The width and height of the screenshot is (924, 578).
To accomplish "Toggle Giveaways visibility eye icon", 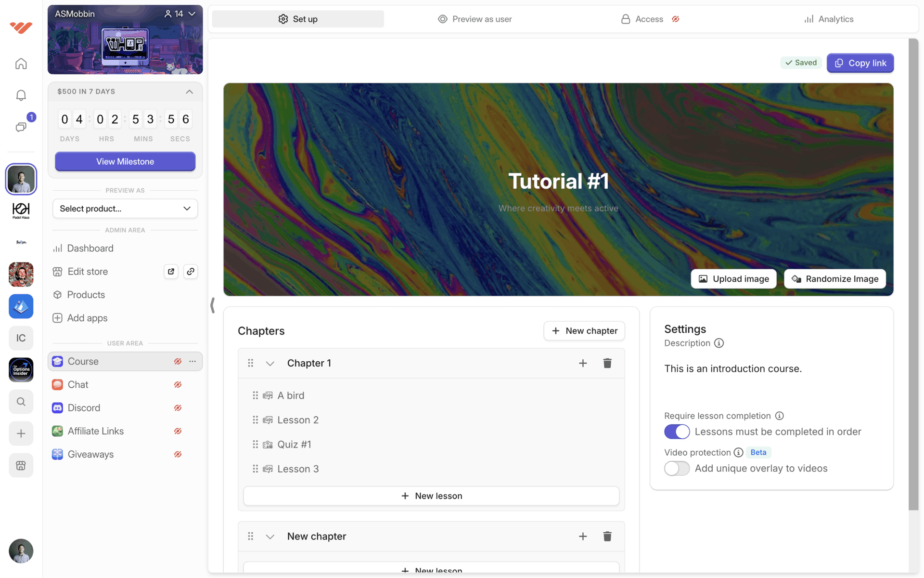I will click(x=178, y=454).
